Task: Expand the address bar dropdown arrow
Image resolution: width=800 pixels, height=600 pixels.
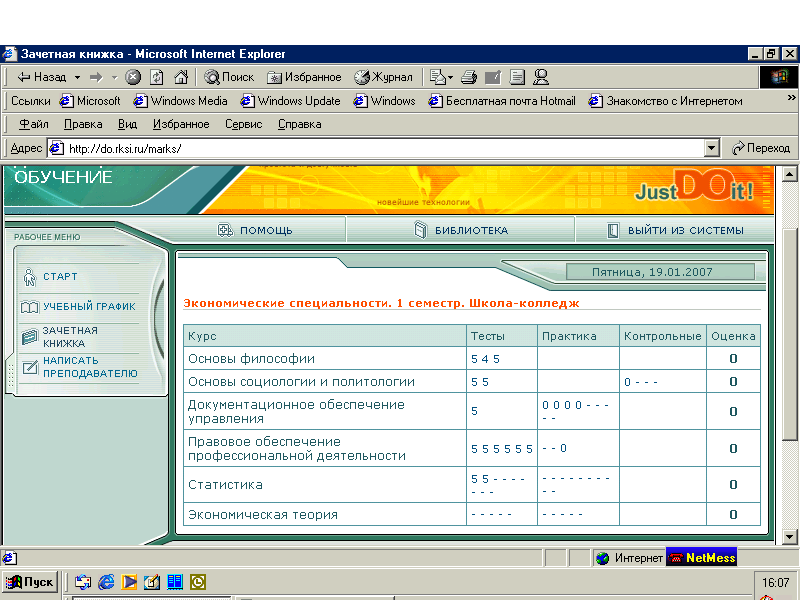Action: (712, 148)
